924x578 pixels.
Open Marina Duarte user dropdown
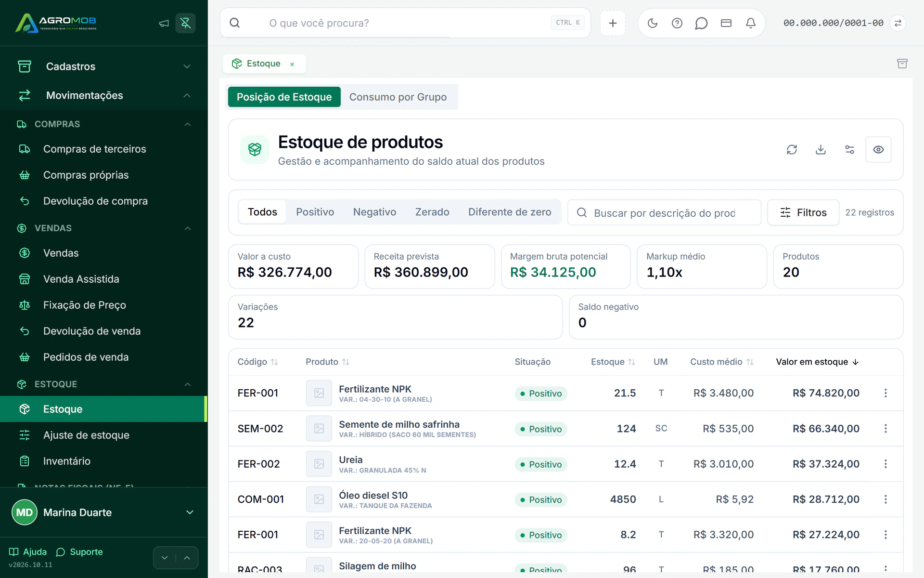click(x=104, y=512)
